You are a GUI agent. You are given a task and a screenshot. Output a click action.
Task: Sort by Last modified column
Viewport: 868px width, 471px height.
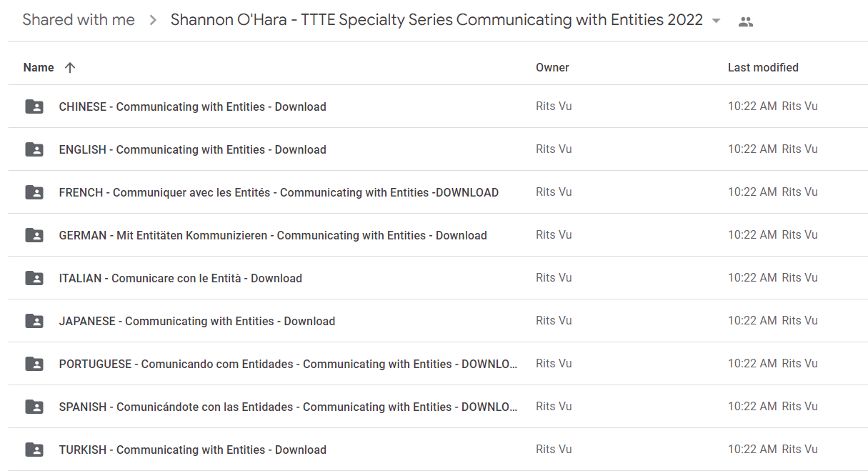pyautogui.click(x=763, y=68)
